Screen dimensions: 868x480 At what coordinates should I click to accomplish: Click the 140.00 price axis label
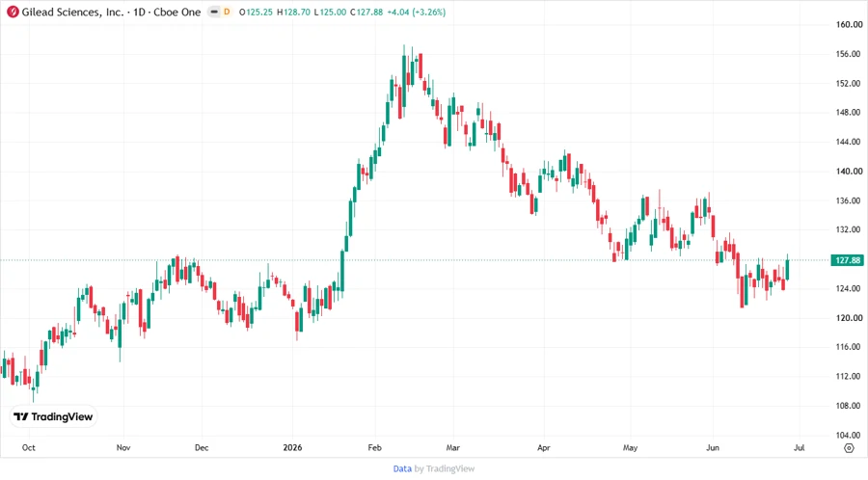point(849,171)
